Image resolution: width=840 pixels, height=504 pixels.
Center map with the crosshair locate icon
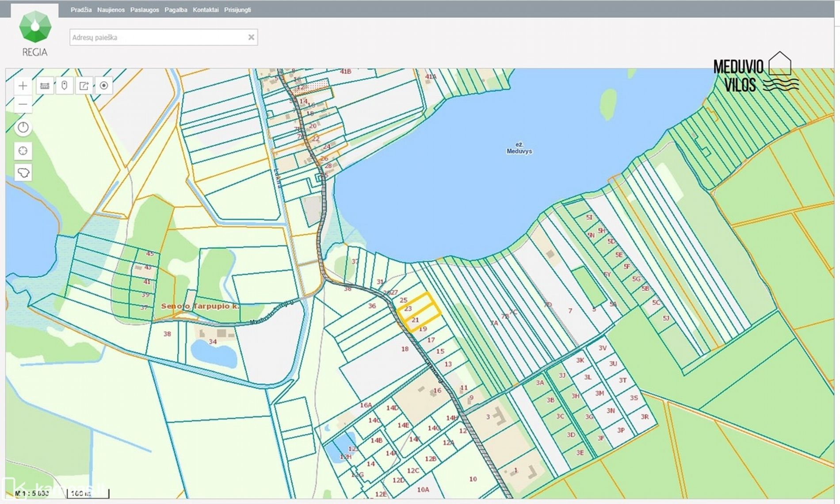23,151
